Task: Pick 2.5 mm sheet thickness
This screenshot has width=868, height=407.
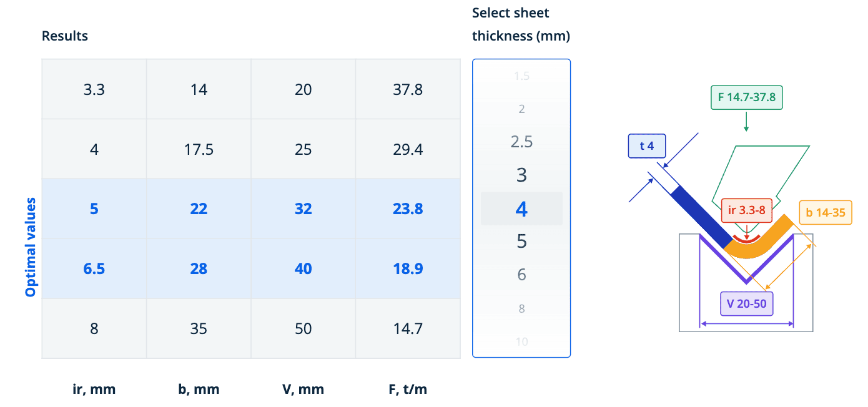Action: [x=521, y=142]
